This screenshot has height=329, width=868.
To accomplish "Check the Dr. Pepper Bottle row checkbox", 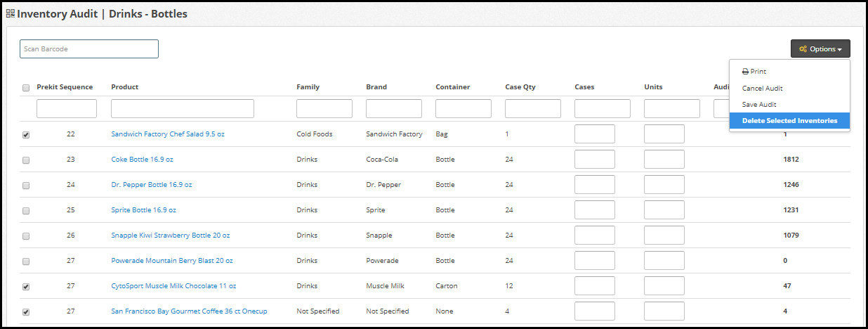I will coord(26,186).
